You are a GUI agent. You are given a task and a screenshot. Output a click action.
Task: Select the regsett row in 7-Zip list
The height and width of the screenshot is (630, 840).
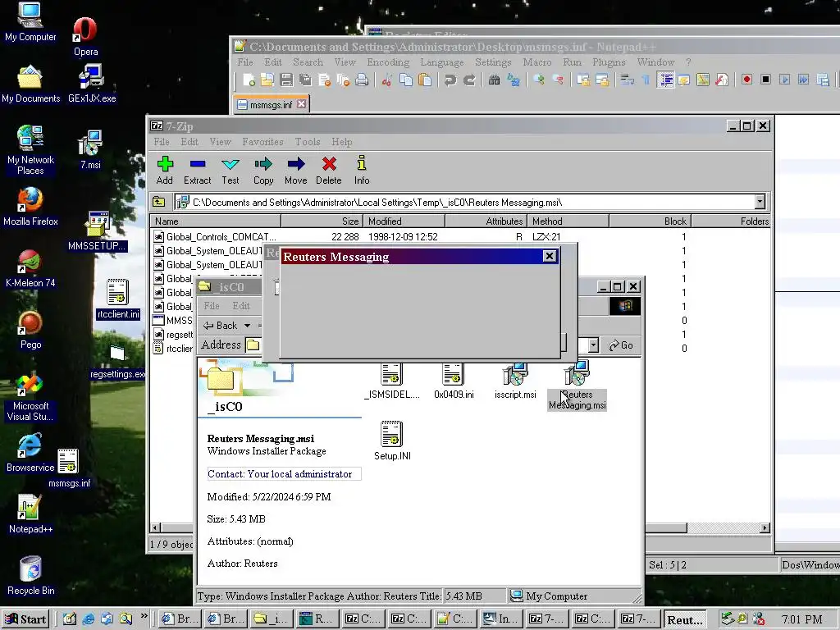(x=172, y=335)
